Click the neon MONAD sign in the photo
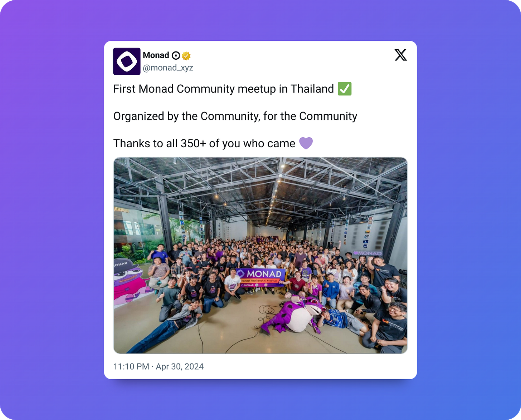The width and height of the screenshot is (521, 420). [367, 253]
